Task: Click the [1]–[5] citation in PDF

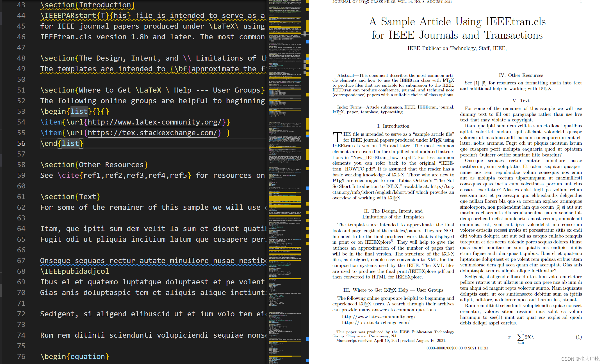Action: tap(480, 83)
